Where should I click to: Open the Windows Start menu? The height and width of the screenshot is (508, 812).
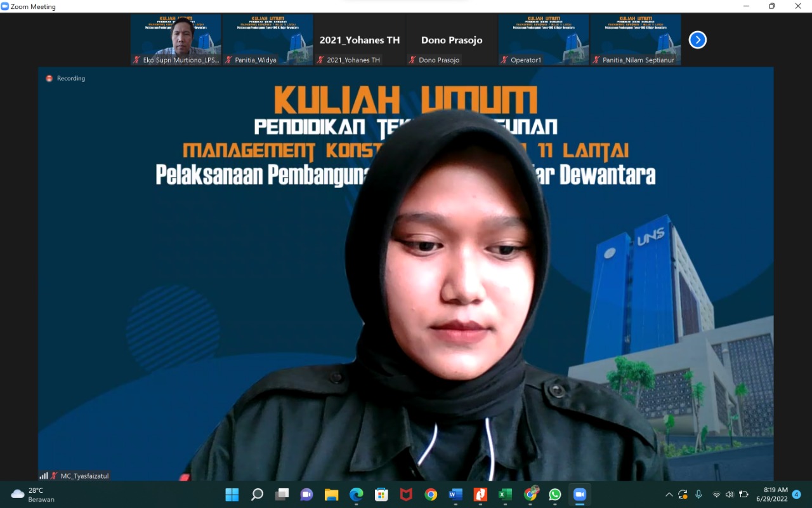[232, 495]
